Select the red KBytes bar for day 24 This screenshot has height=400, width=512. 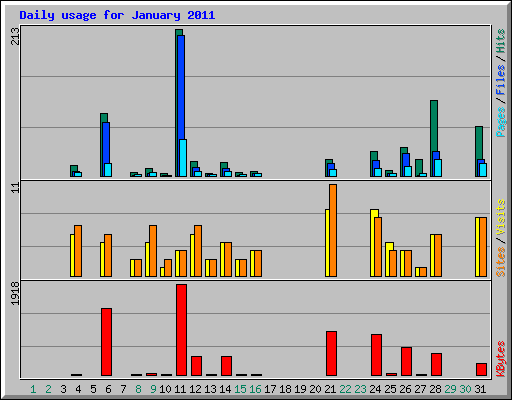point(376,355)
